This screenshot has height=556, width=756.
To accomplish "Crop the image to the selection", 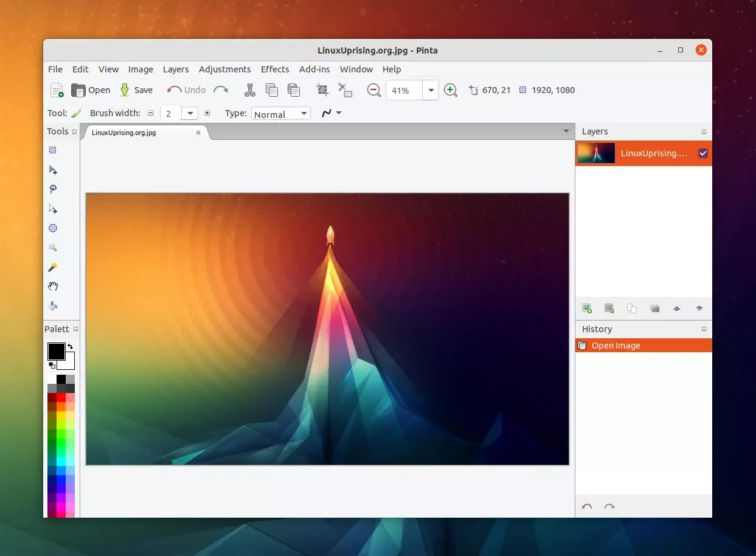I will 322,90.
